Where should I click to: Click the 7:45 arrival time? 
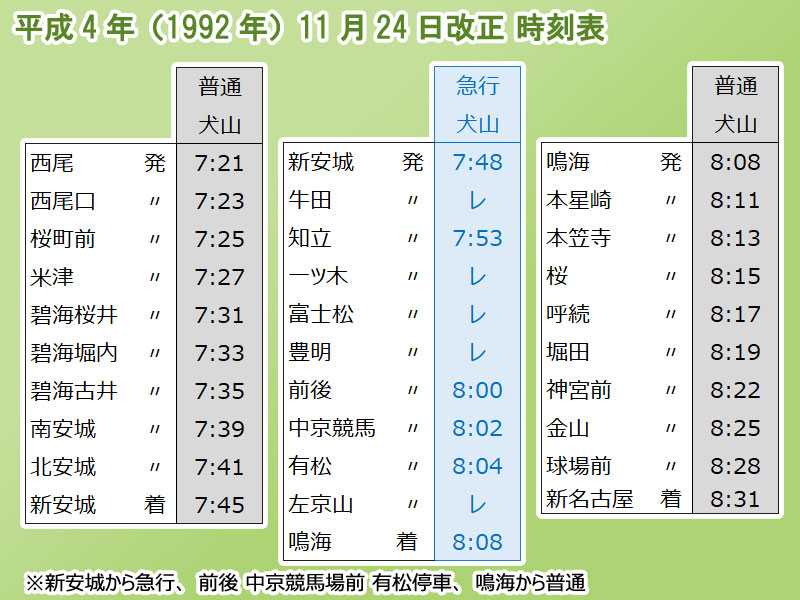click(219, 505)
